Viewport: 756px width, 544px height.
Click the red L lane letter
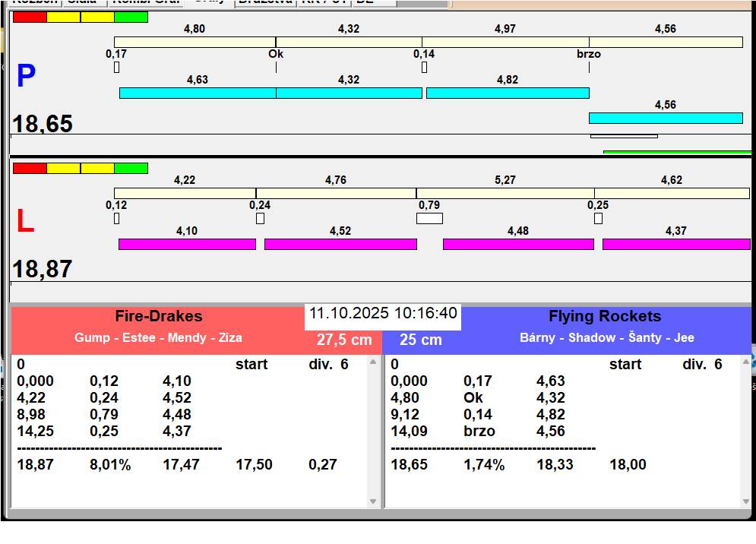tap(25, 221)
